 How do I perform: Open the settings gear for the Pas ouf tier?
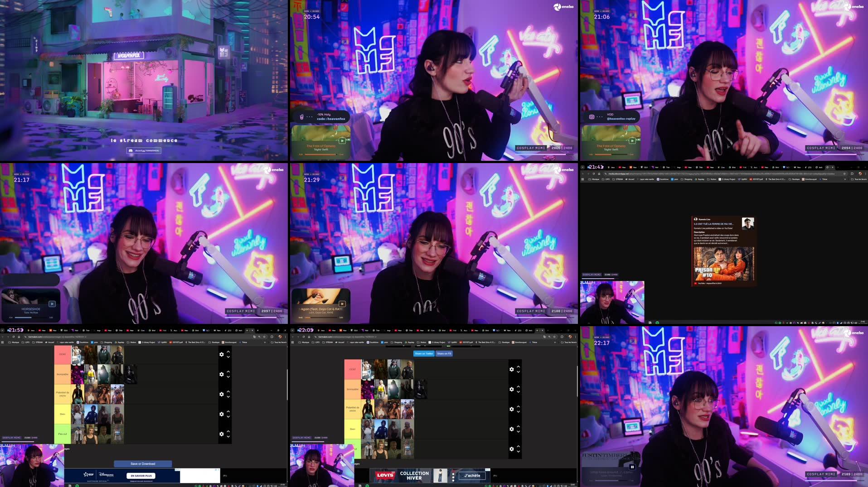coord(222,434)
